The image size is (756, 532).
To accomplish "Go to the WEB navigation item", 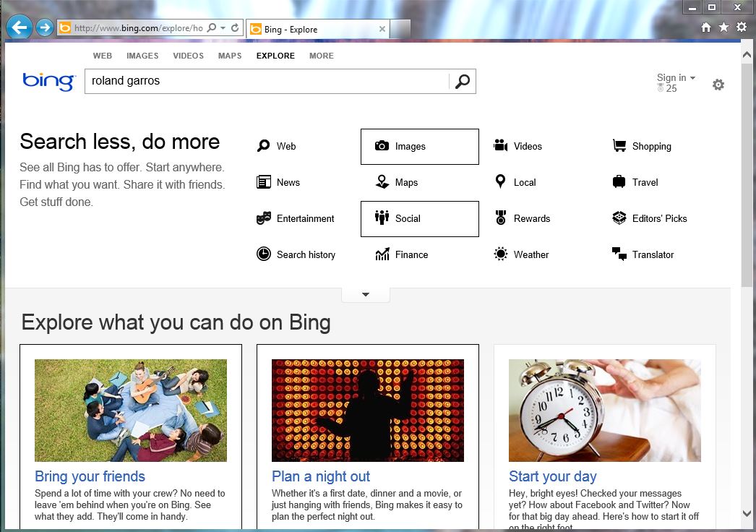I will pos(103,56).
